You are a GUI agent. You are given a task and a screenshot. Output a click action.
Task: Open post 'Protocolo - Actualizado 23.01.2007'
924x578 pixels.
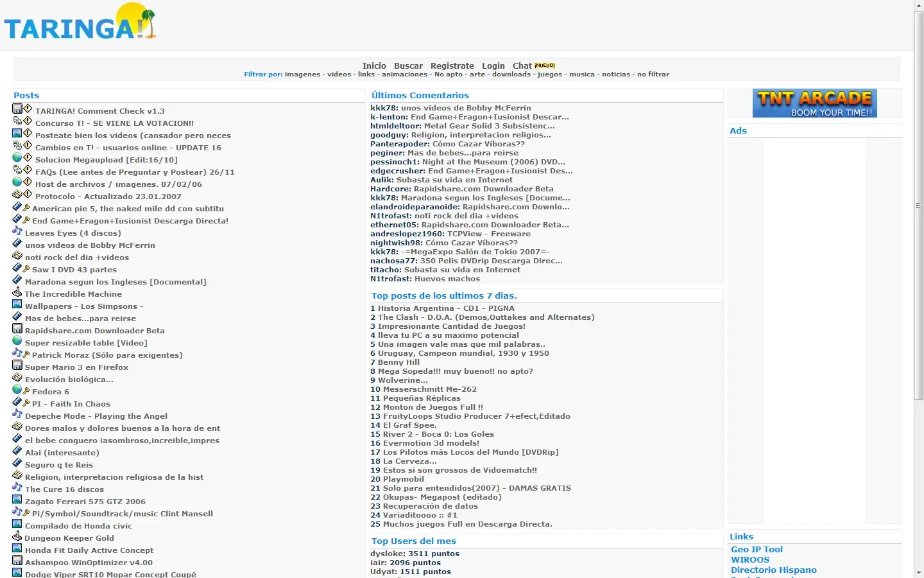pyautogui.click(x=108, y=197)
